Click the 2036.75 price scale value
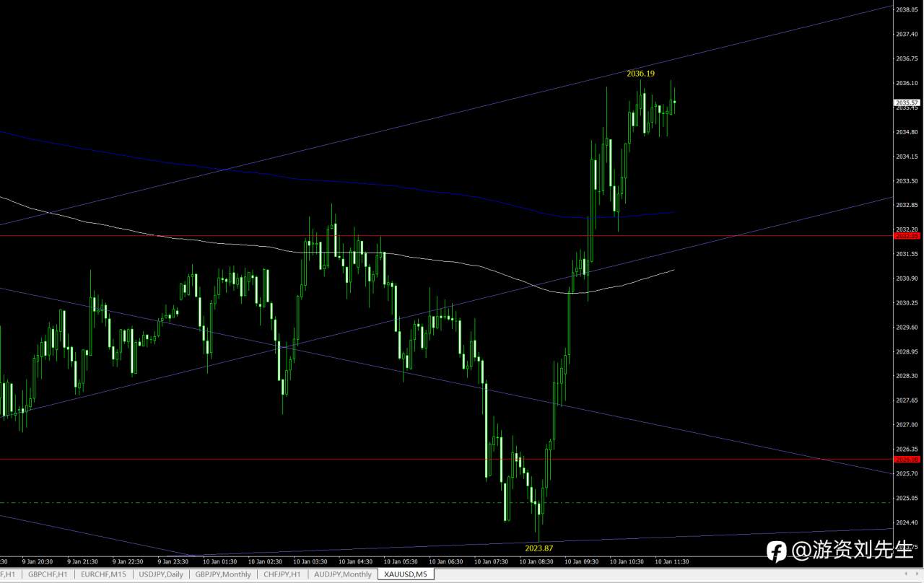924x583 pixels. point(907,58)
